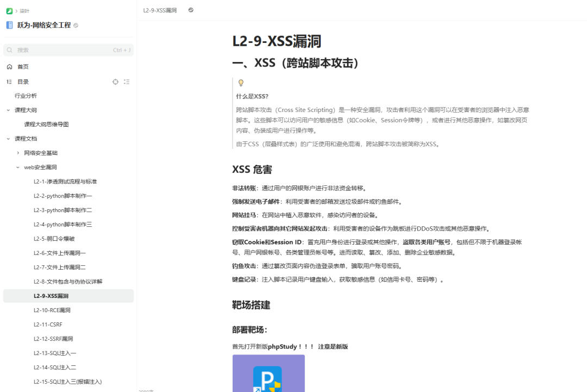Go to 首页 in the sidebar
587x392 pixels.
23,67
